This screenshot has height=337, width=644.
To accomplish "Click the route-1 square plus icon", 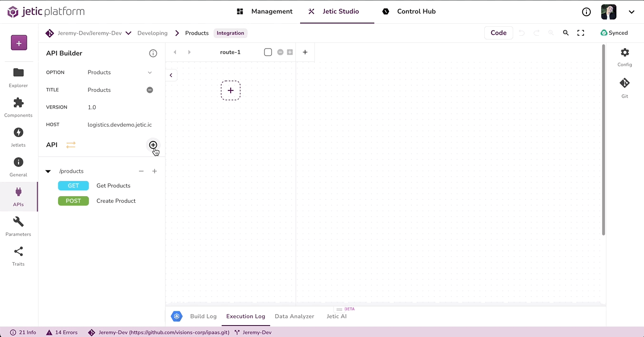I will tap(290, 52).
